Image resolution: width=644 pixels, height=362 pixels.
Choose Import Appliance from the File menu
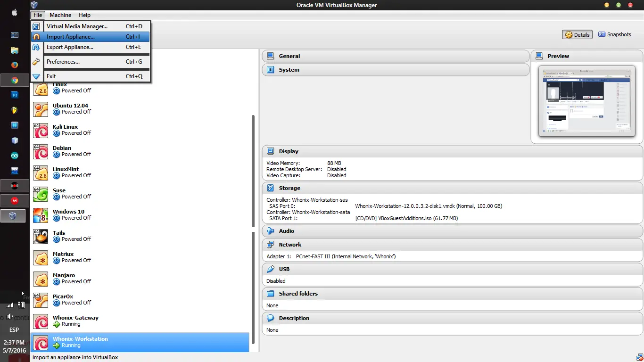pos(91,37)
